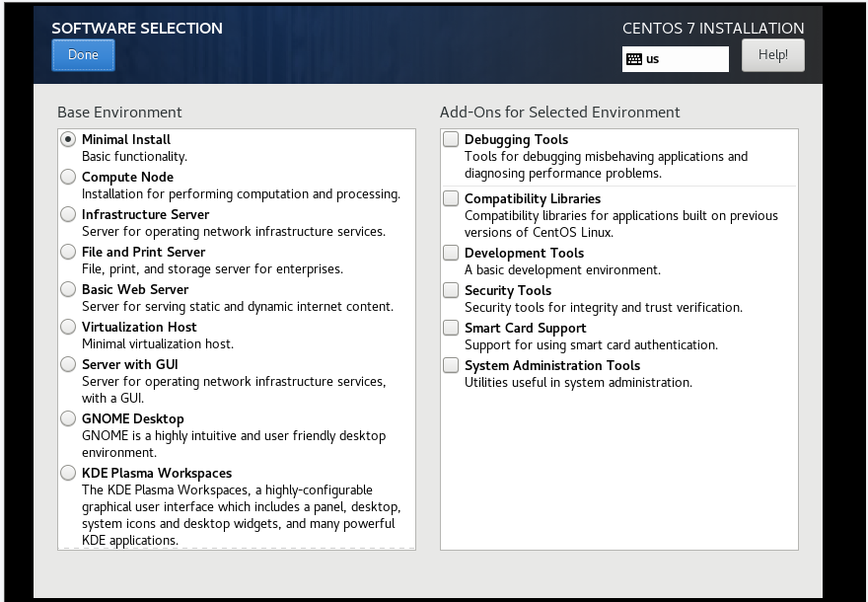Screen dimensions: 868x602
Task: Click the 'SOFTWARE SELECTION' title
Action: pyautogui.click(x=137, y=29)
